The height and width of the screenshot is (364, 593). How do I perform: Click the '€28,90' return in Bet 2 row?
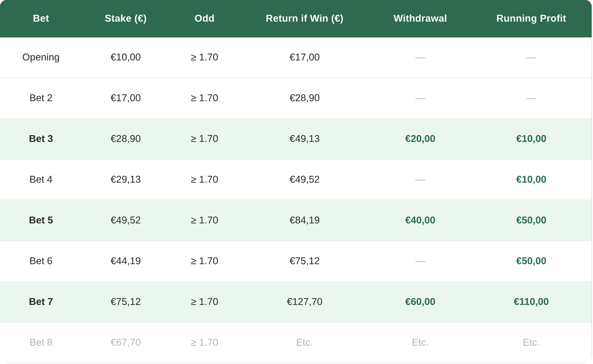[x=305, y=98]
